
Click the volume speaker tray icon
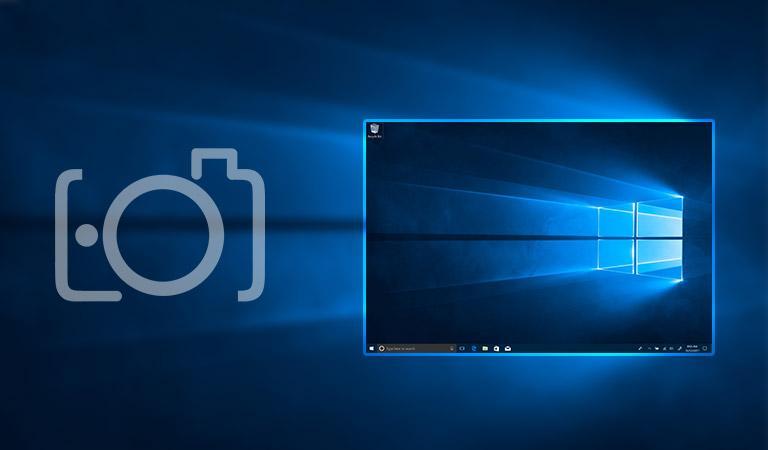669,348
